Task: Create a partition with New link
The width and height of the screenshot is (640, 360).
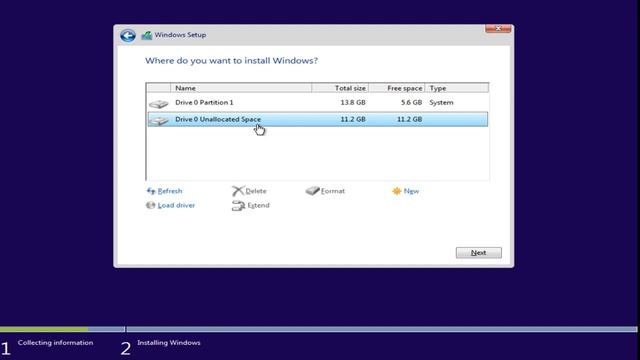Action: point(411,191)
